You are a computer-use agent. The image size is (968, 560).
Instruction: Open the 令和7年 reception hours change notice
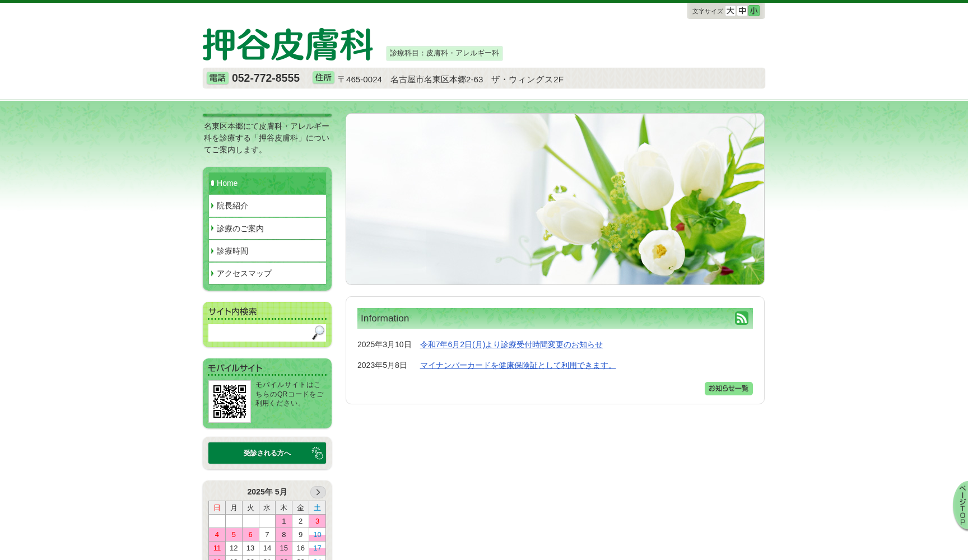(511, 344)
